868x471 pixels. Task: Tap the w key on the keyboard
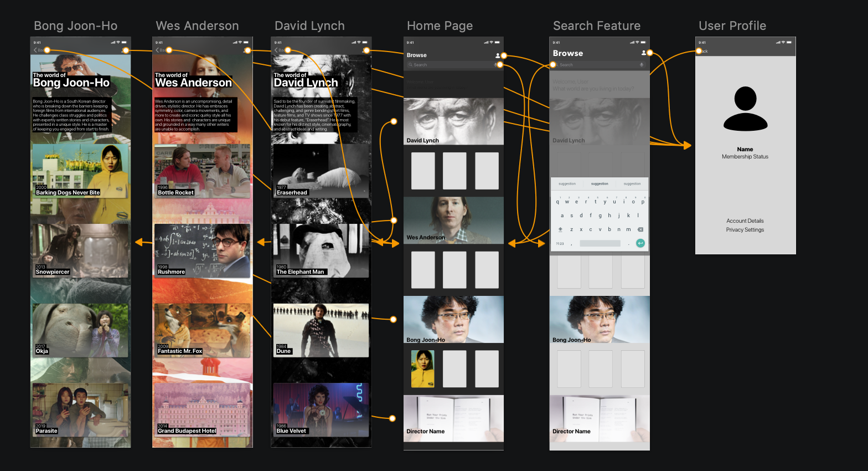567,202
